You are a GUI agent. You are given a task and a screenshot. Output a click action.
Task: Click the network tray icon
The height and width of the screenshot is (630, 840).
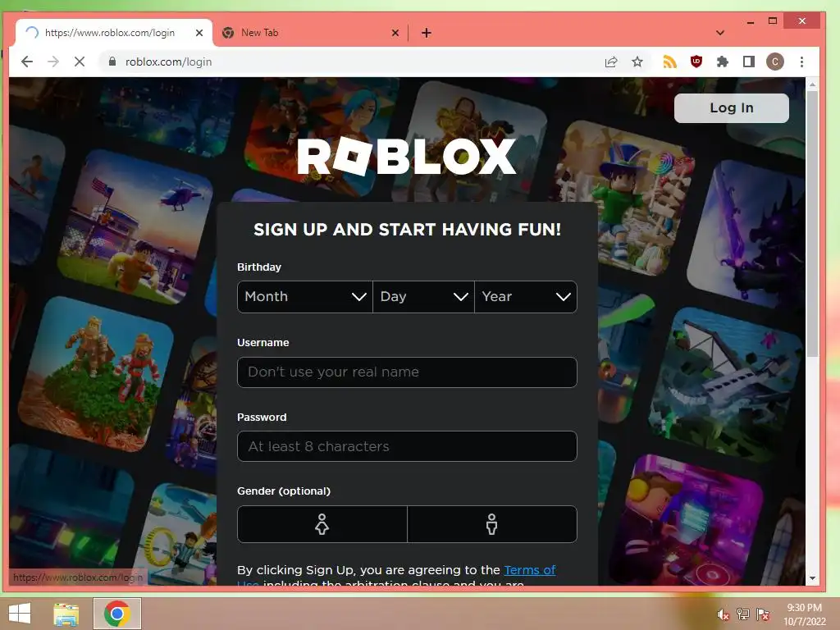pyautogui.click(x=743, y=614)
